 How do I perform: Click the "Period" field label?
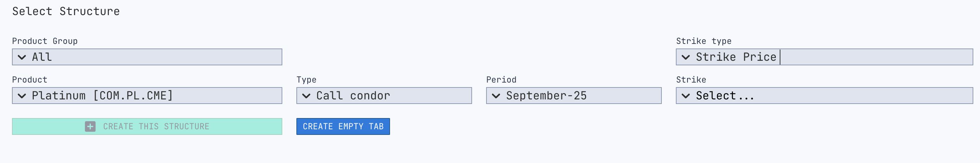(501, 80)
